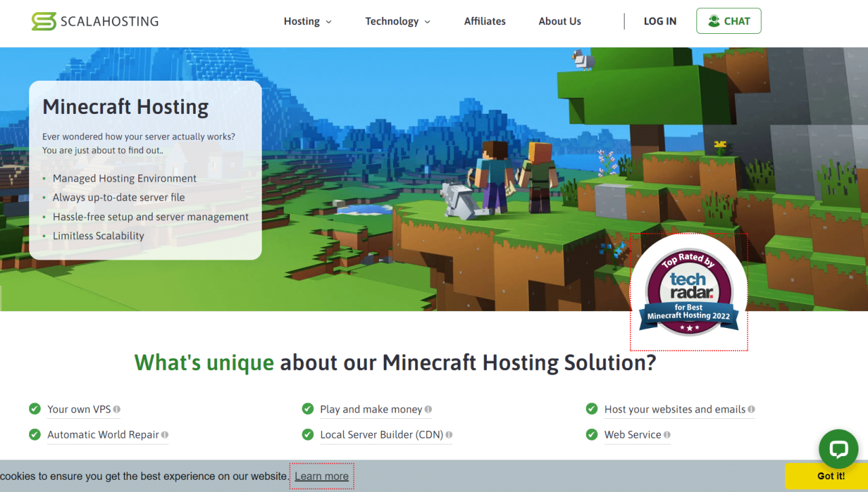Expand the Hosting dropdown menu
This screenshot has height=492, width=868.
coord(308,21)
